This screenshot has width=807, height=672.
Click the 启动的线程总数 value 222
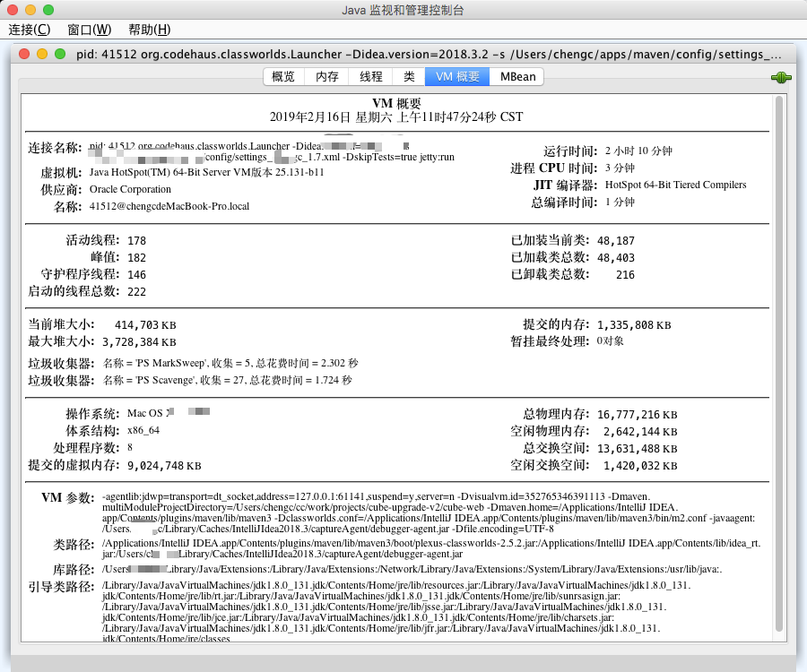point(137,291)
